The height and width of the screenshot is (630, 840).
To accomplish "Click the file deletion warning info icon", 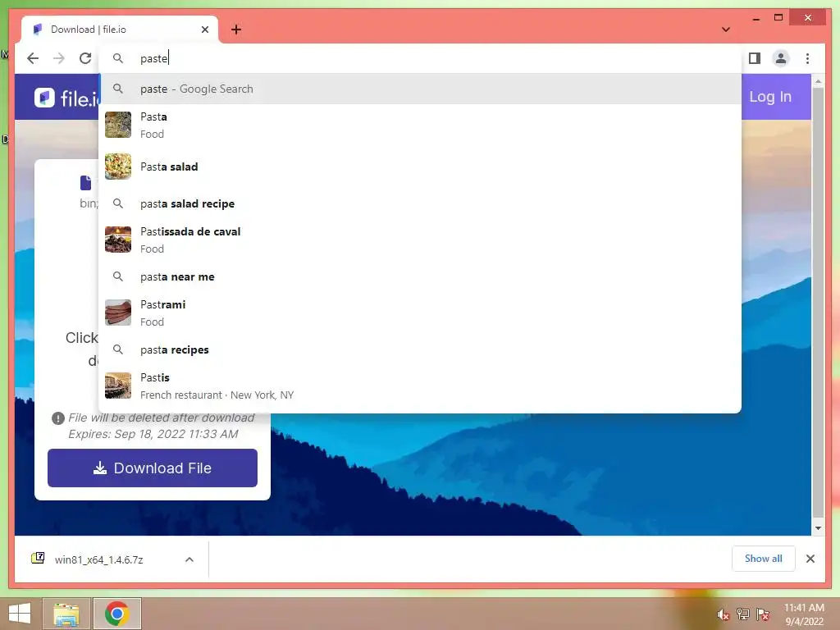I will 58,418.
